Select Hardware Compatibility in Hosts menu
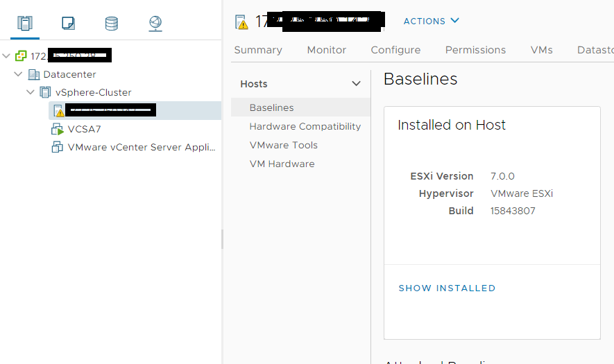Screen dimensions: 614x364 (305, 126)
